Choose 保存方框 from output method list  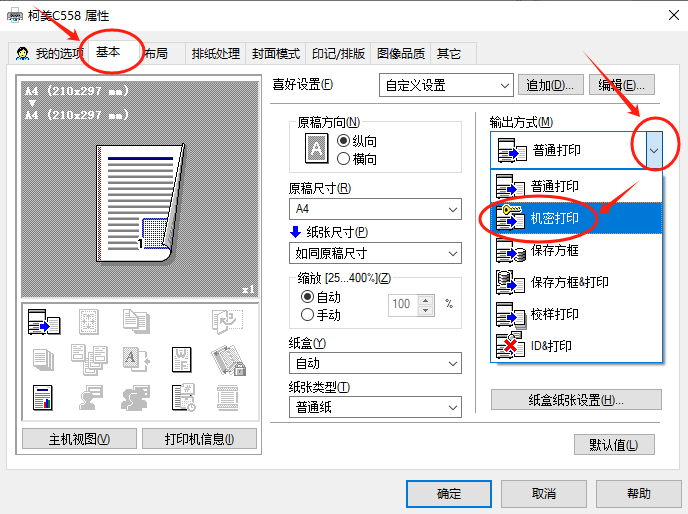(x=554, y=250)
